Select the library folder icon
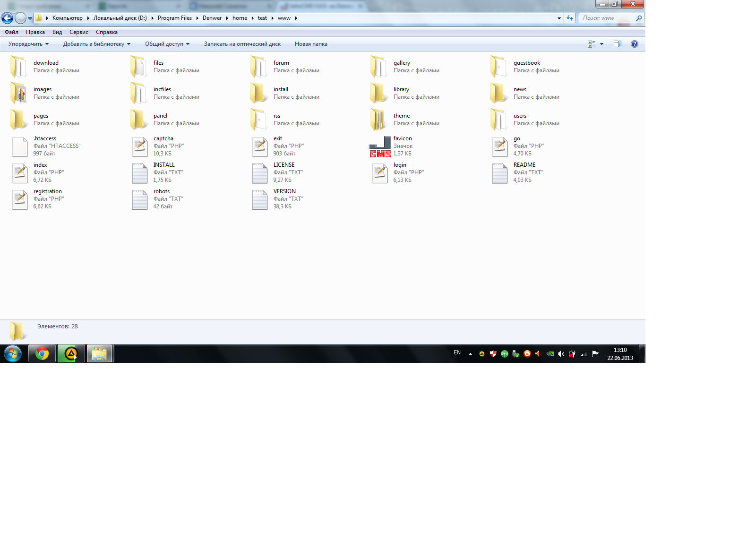This screenshot has width=756, height=540. coord(379,93)
